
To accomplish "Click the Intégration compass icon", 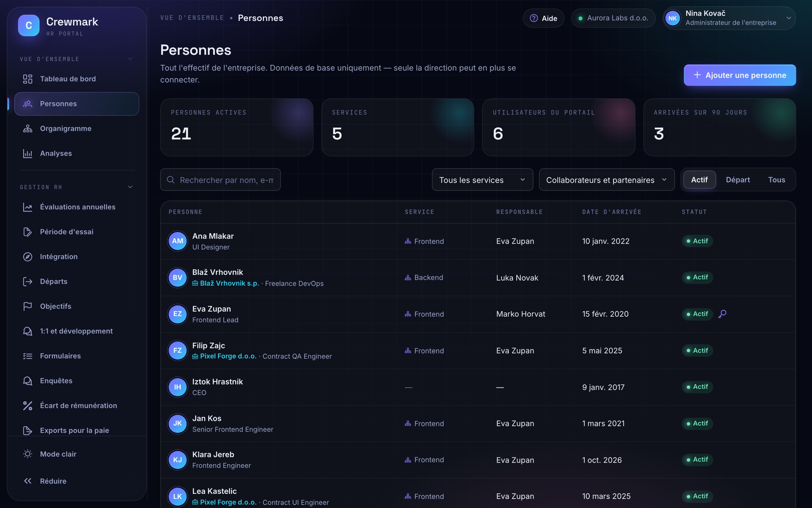I will point(27,257).
